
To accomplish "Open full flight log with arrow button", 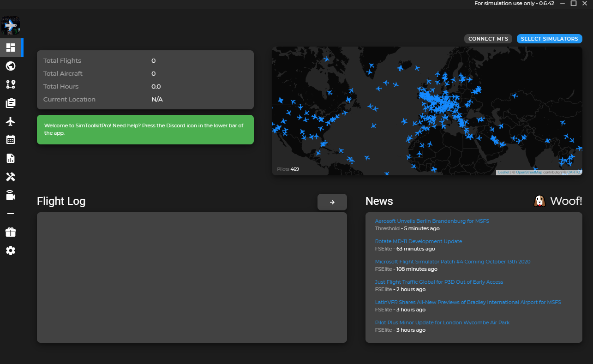I will (x=332, y=202).
